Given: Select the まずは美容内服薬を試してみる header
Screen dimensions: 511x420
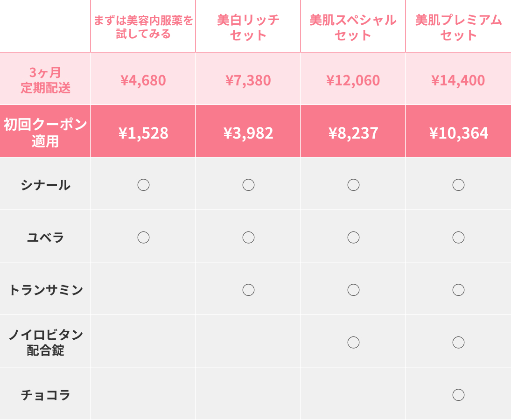Looking at the screenshot, I should tap(143, 27).
